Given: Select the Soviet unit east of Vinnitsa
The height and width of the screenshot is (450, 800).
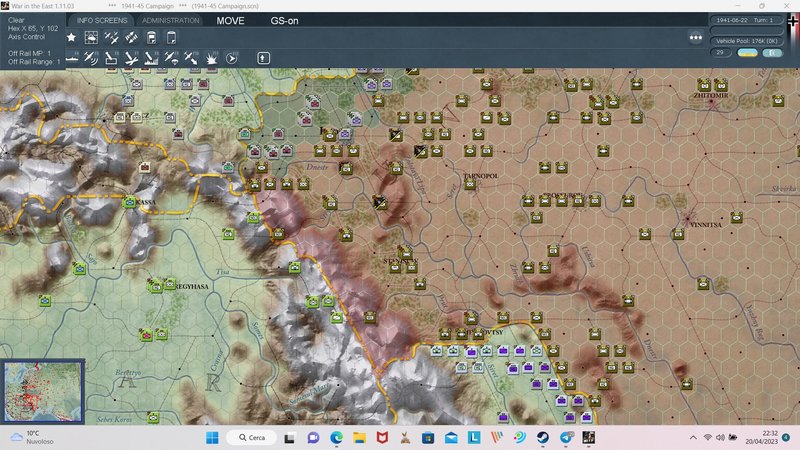Looking at the screenshot, I should (x=736, y=218).
